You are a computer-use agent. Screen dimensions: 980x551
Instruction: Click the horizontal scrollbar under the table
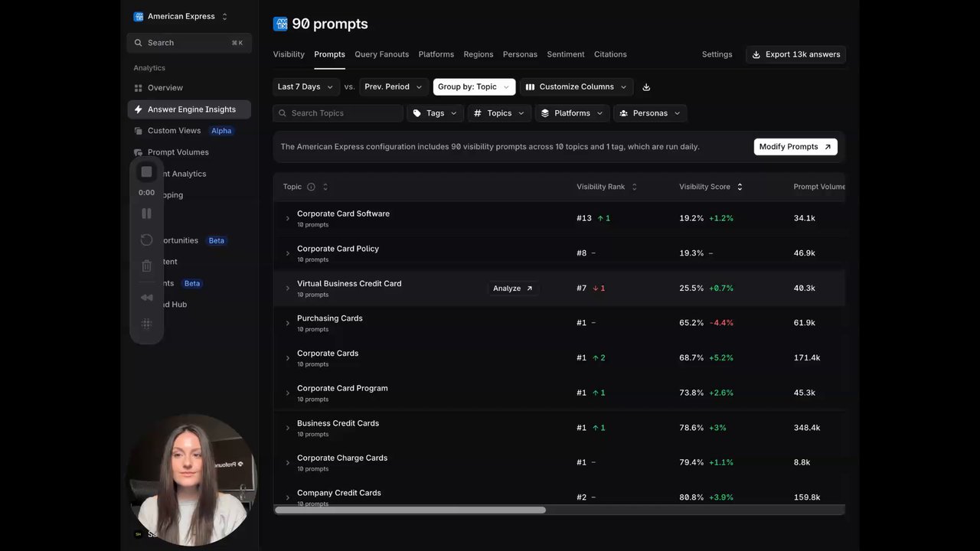(x=410, y=510)
